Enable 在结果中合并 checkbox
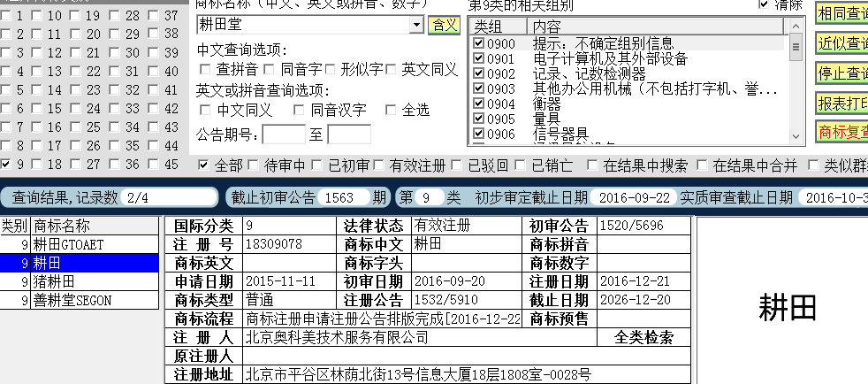 702,165
